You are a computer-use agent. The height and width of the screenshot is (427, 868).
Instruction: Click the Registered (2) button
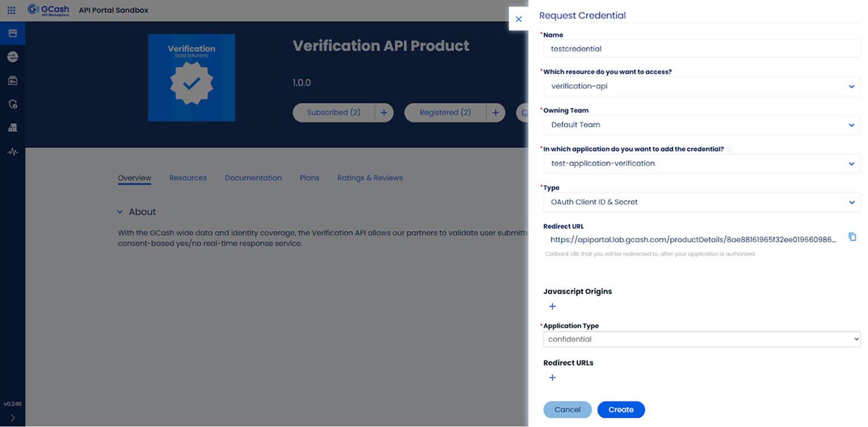tap(445, 112)
